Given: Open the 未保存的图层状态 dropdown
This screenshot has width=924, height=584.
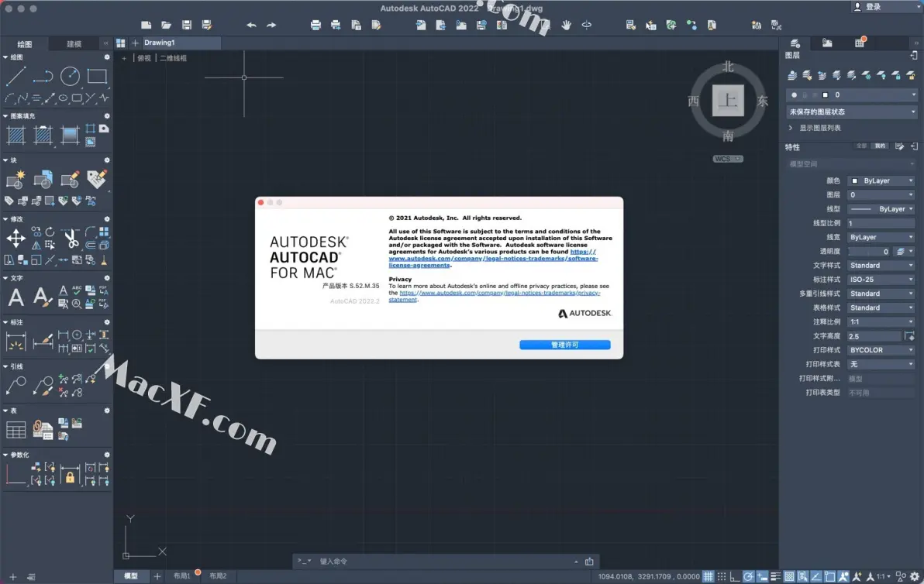Looking at the screenshot, I should (851, 112).
